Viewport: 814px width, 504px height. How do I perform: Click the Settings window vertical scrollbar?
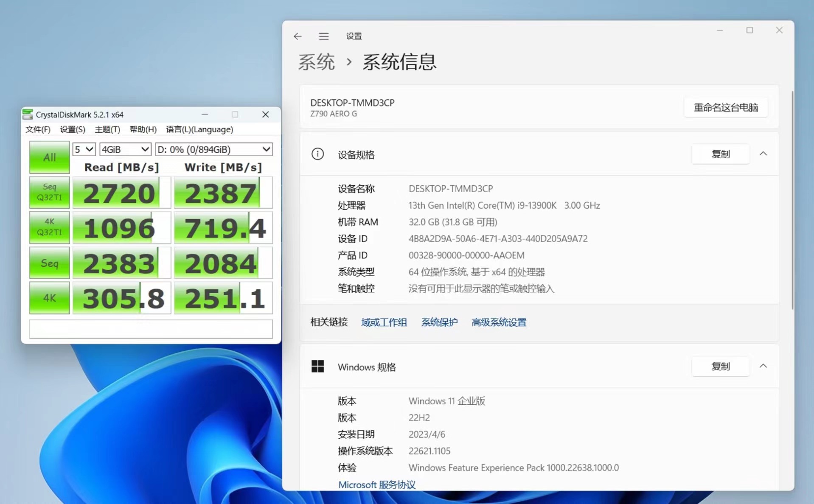pos(792,199)
